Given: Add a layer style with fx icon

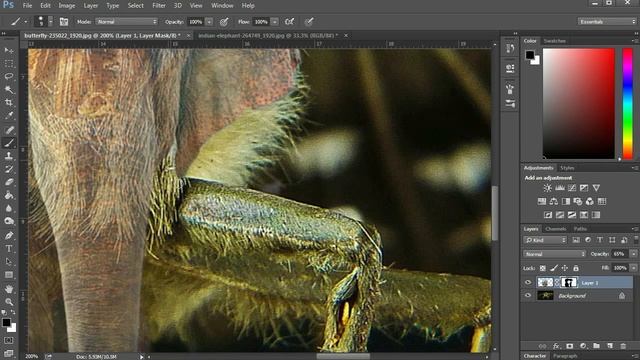Looking at the screenshot, I should [556, 346].
